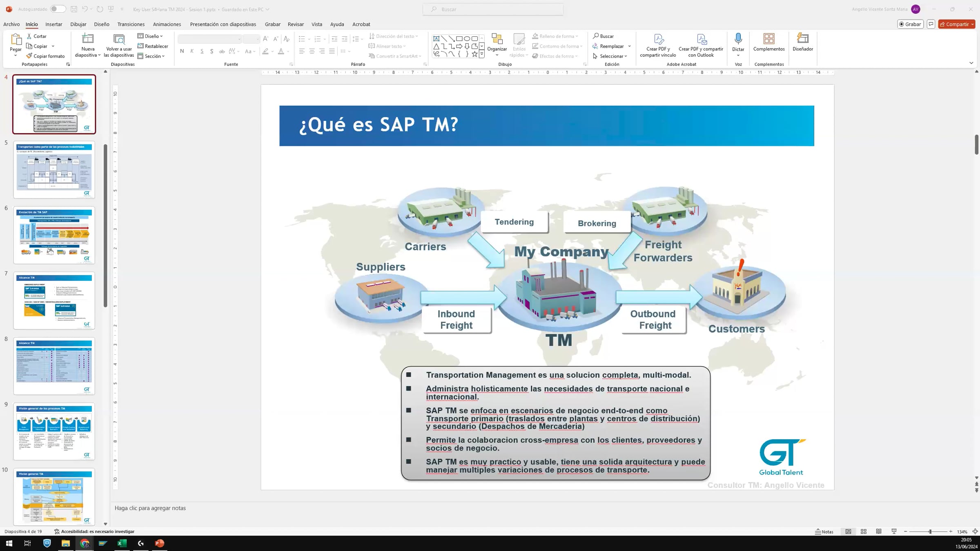980x551 pixels.
Task: Toggle italic K formatting
Action: click(192, 51)
